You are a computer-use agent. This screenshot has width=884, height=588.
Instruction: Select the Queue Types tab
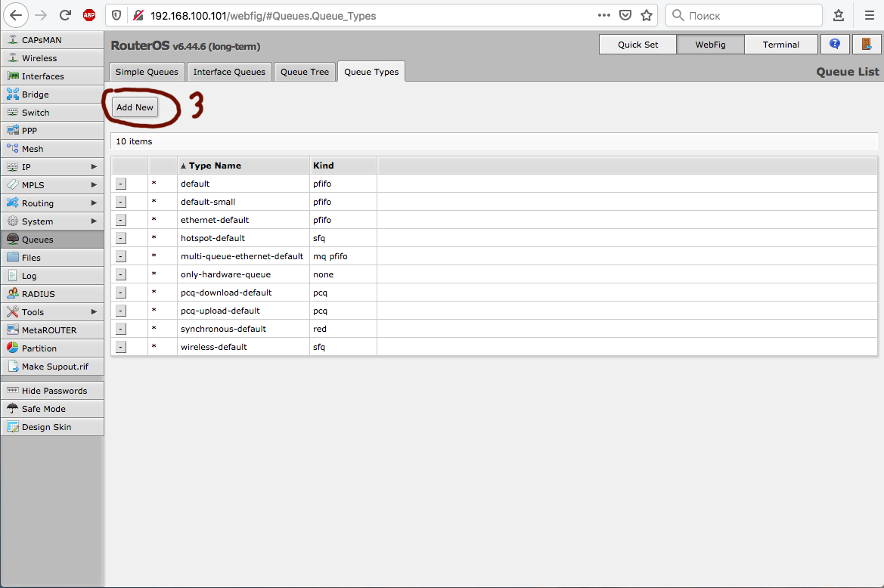point(371,72)
